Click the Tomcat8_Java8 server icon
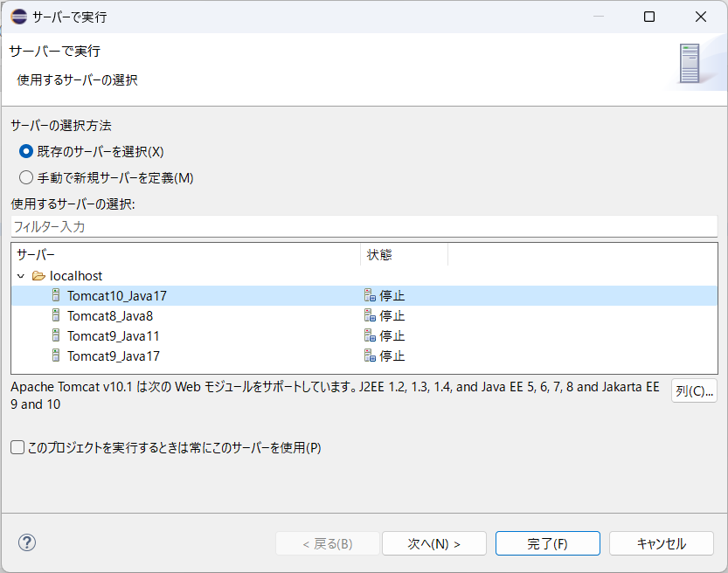This screenshot has height=573, width=728. (57, 316)
